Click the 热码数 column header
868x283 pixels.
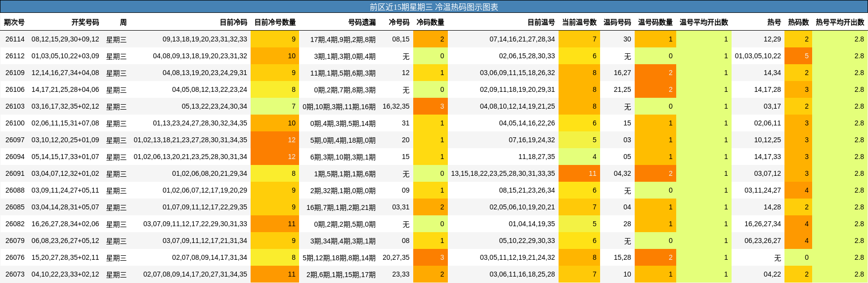[798, 22]
